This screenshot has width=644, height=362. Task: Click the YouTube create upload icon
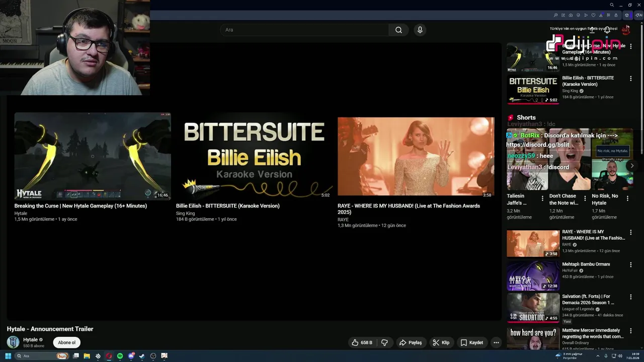click(x=592, y=30)
